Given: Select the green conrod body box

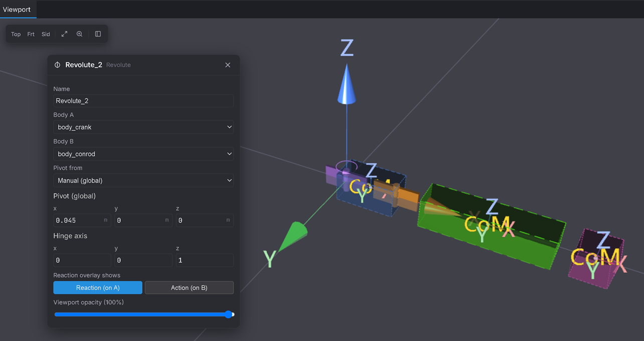Looking at the screenshot, I should click(491, 227).
